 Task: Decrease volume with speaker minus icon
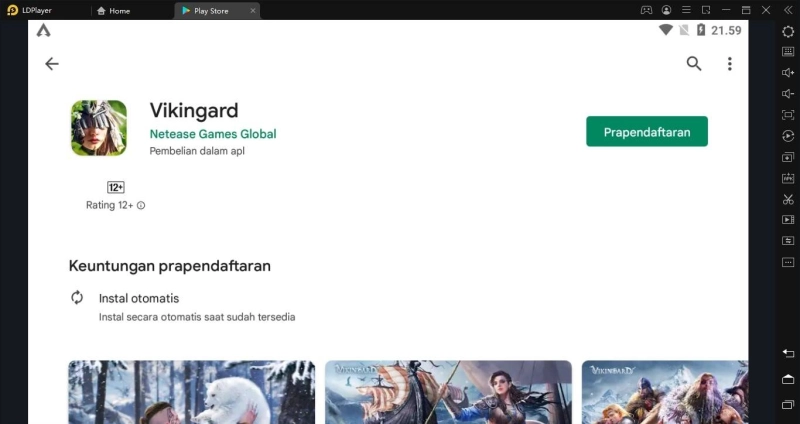tap(788, 93)
